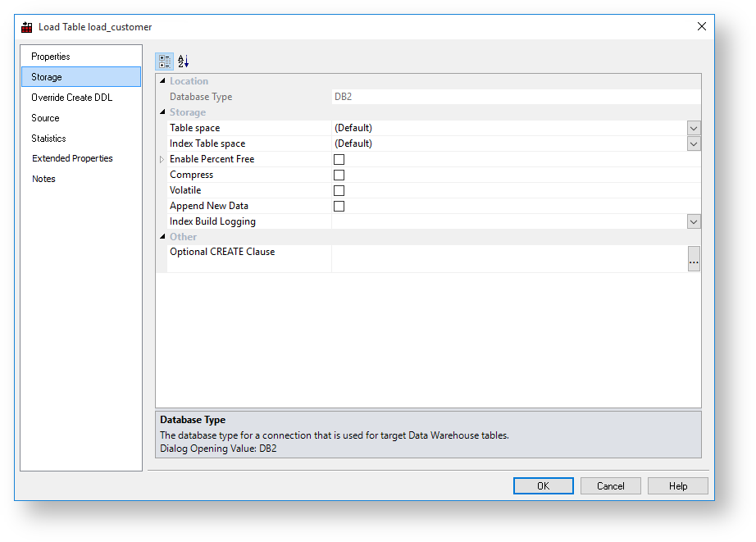
Task: Open the Index Table space dropdown
Action: click(x=694, y=143)
